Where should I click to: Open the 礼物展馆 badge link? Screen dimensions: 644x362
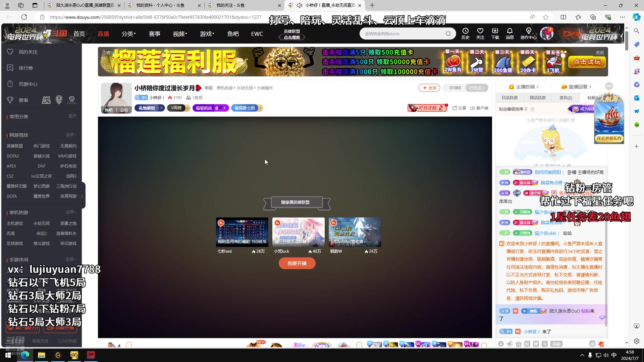(150, 108)
